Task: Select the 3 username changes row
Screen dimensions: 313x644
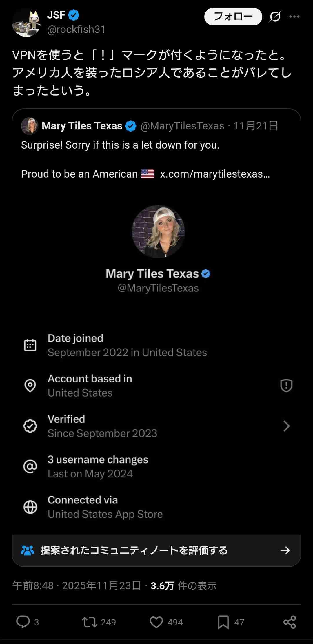Action: click(x=98, y=466)
